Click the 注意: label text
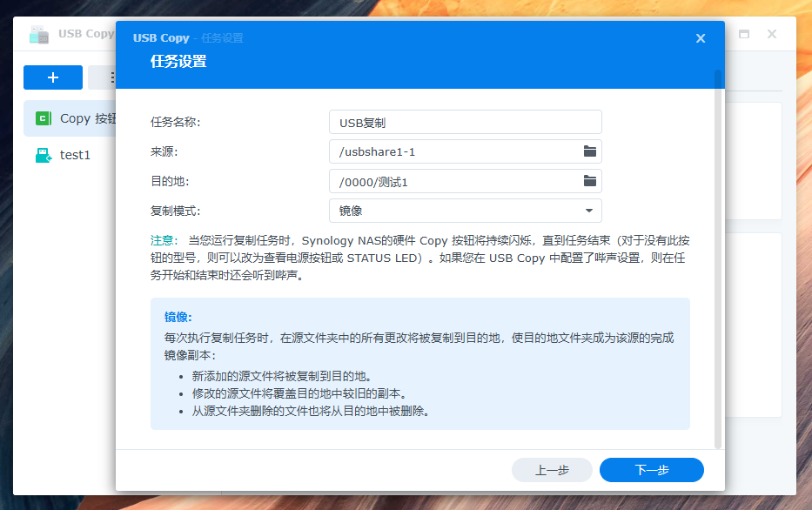Screen dimensions: 812x510 (164, 240)
